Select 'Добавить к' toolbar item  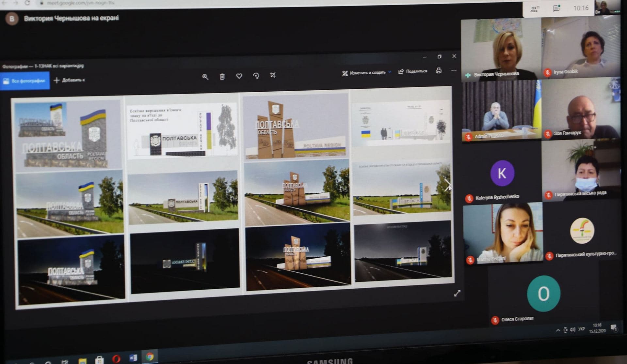[x=69, y=80]
